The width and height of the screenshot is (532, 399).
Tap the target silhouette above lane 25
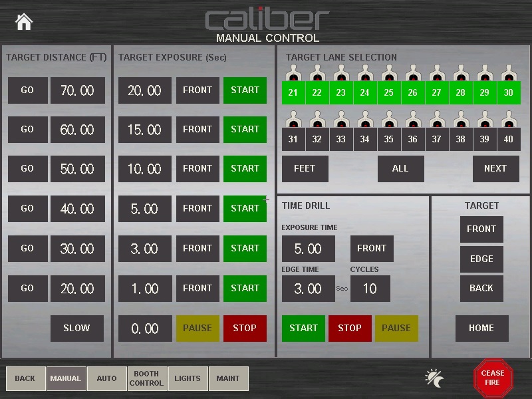(x=388, y=71)
